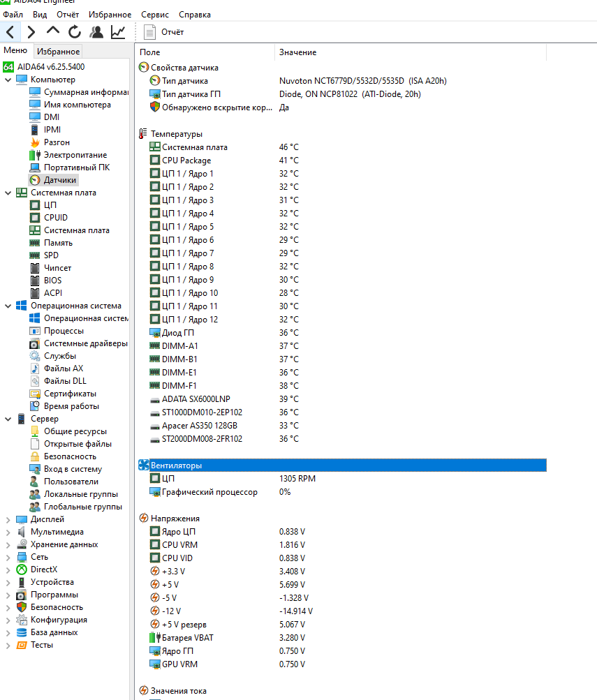Expand the Мультимедиа tree node
Viewport: 597px width, 700px height.
pyautogui.click(x=8, y=532)
